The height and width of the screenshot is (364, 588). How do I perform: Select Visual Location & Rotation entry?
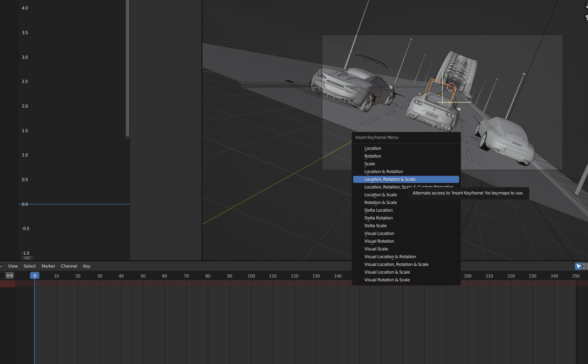tap(390, 257)
